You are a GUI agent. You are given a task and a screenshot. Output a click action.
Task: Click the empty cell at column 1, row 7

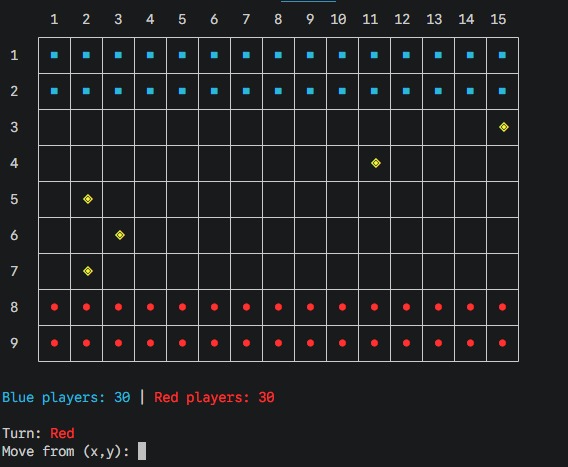coord(54,271)
